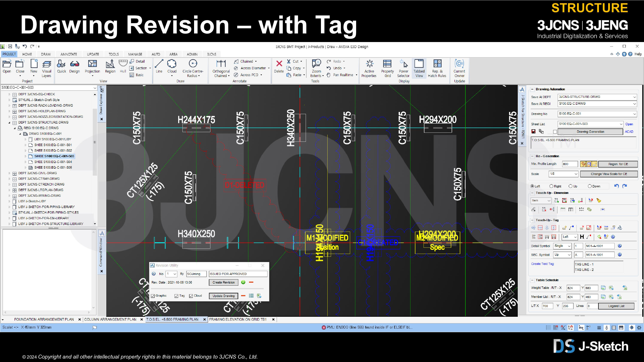The height and width of the screenshot is (362, 644).
Task: Select SHEE S100:EQ-C-001-S04 in tree
Action: 53,162
